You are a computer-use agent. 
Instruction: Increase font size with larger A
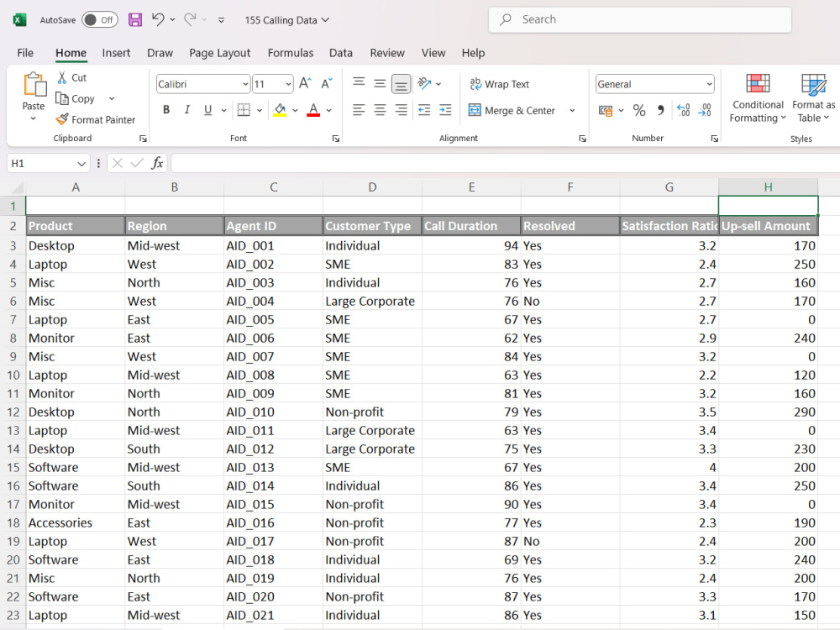coord(306,83)
